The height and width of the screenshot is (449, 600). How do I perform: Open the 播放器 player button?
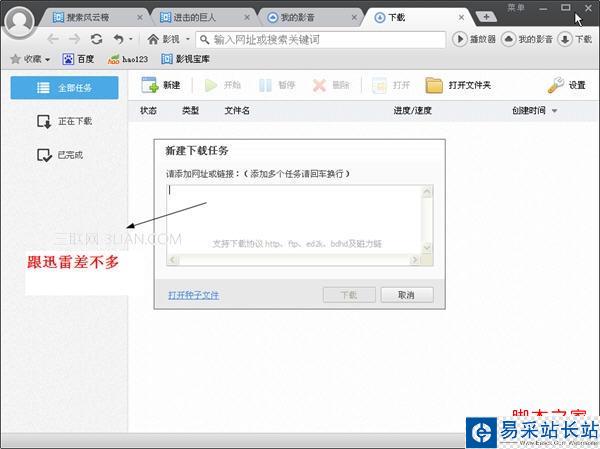(474, 39)
